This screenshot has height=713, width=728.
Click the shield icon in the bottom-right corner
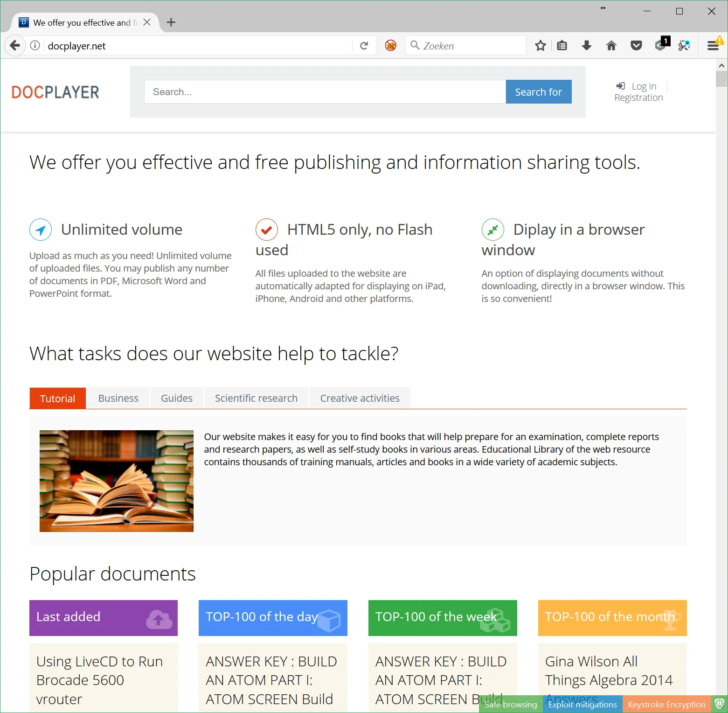click(720, 704)
